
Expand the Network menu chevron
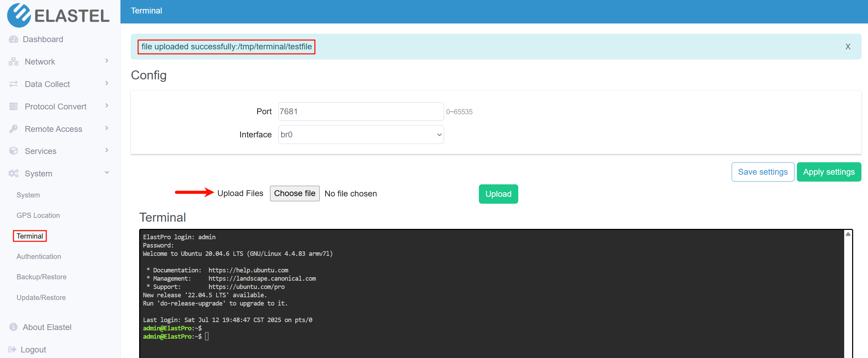(x=107, y=61)
